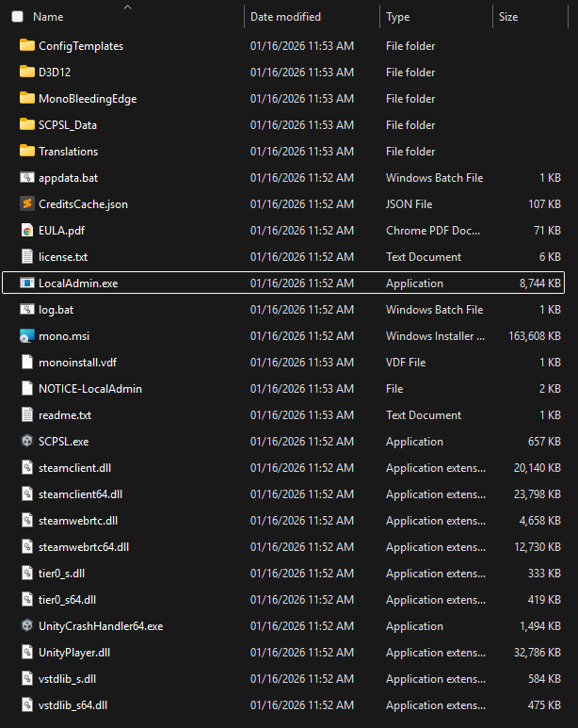Sort by the Date modified column header

pyautogui.click(x=285, y=17)
